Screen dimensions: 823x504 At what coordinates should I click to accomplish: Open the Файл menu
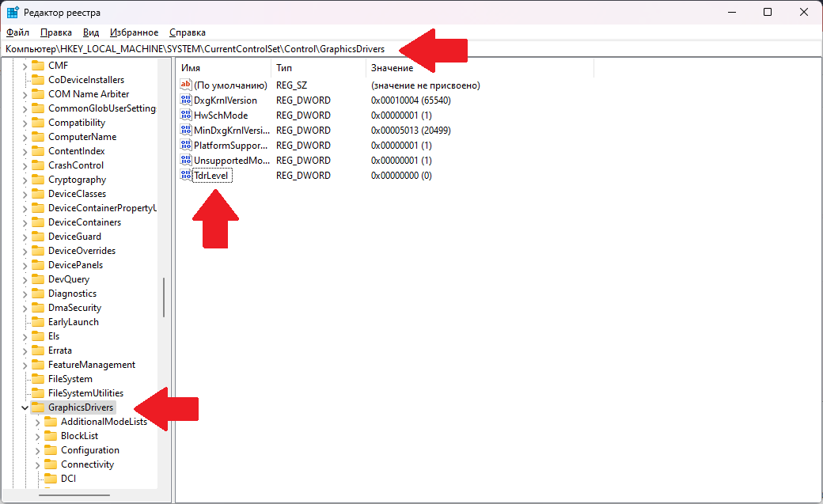coord(17,32)
